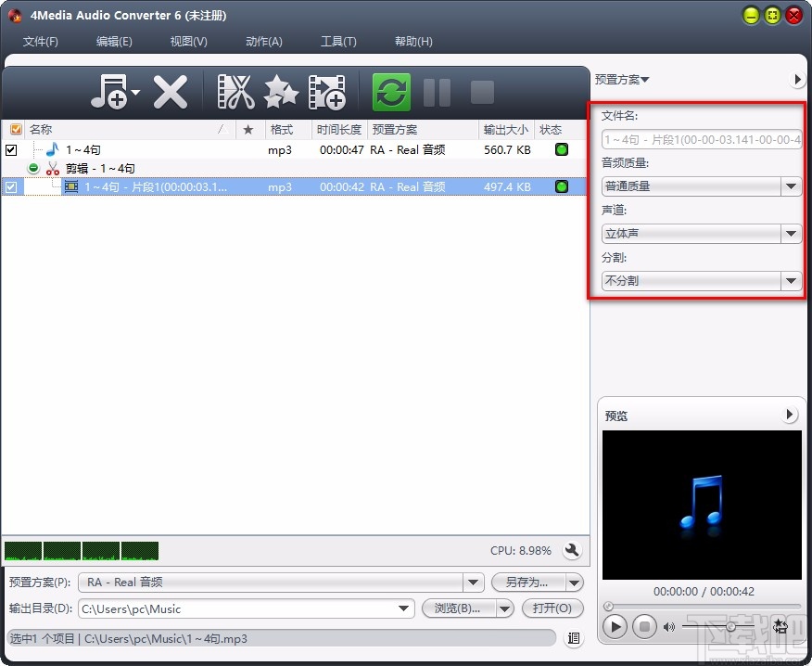The image size is (812, 666).
Task: Uncheck the checkbox for segment 片段1 row
Action: [x=11, y=187]
